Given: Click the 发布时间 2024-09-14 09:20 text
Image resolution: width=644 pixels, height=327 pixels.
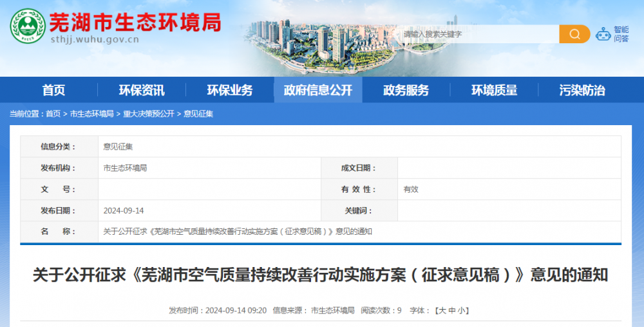Looking at the screenshot, I should click(218, 310).
